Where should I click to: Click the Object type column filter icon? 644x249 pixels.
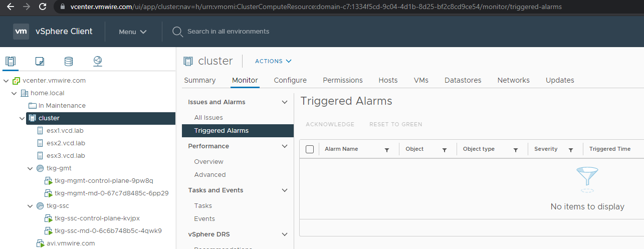coord(515,150)
